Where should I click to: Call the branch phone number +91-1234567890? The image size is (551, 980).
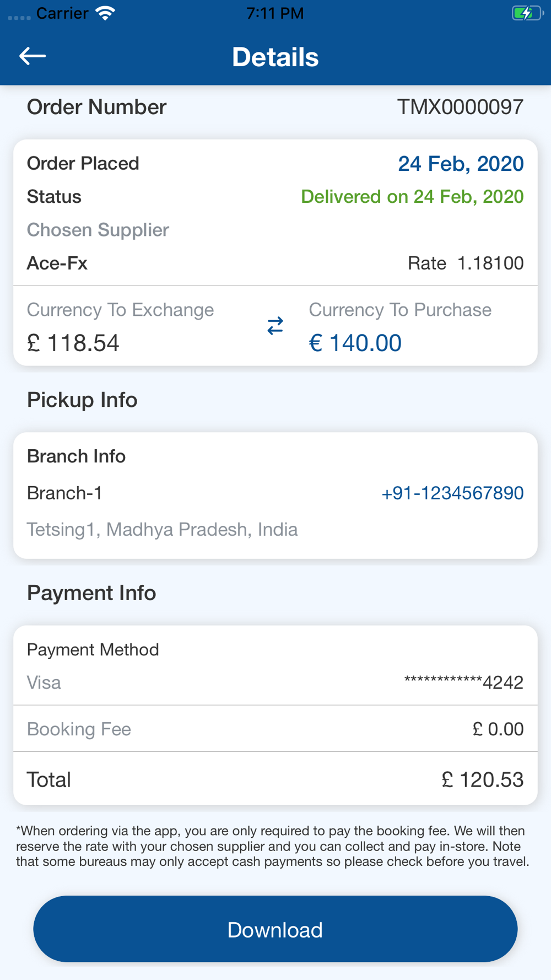[x=452, y=493]
